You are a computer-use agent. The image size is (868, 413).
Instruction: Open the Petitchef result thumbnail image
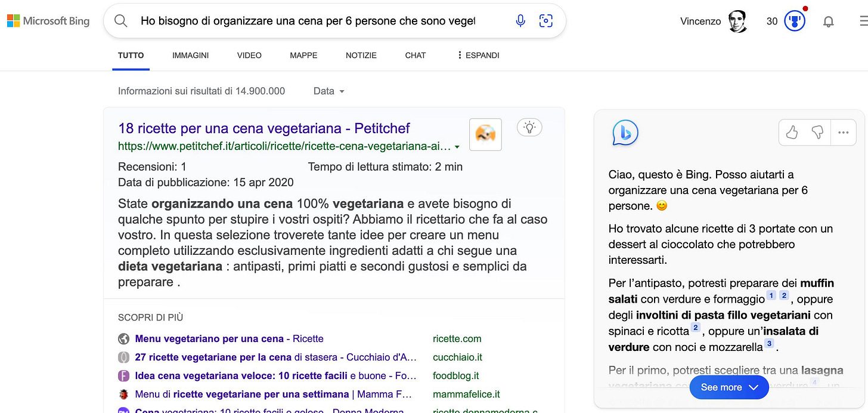[485, 134]
